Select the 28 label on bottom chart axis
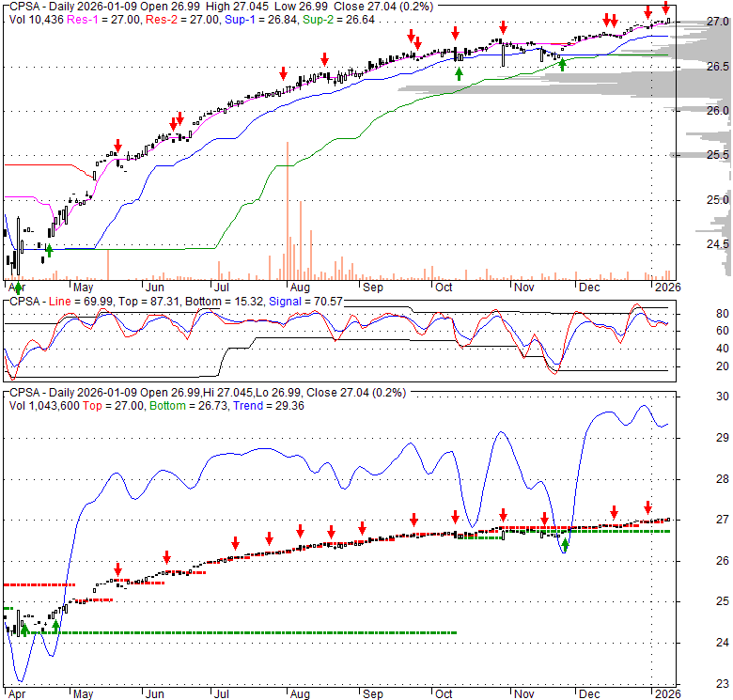Viewport: 733px width, 700px height. pos(723,479)
